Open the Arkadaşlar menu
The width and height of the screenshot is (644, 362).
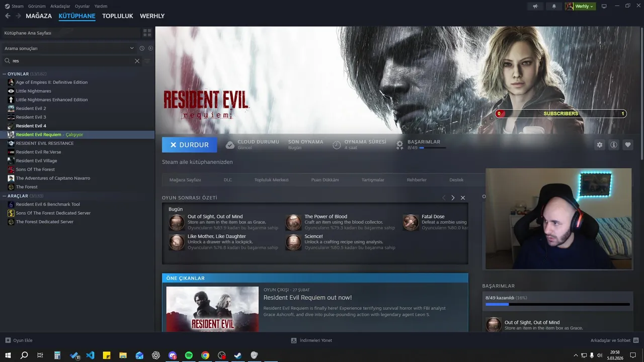[x=60, y=6]
